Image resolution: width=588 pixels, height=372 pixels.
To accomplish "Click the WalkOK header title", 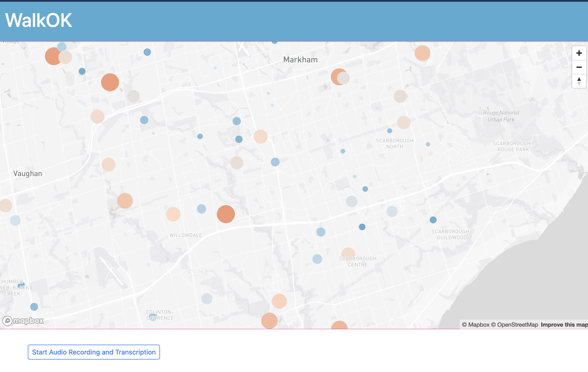I will click(39, 20).
